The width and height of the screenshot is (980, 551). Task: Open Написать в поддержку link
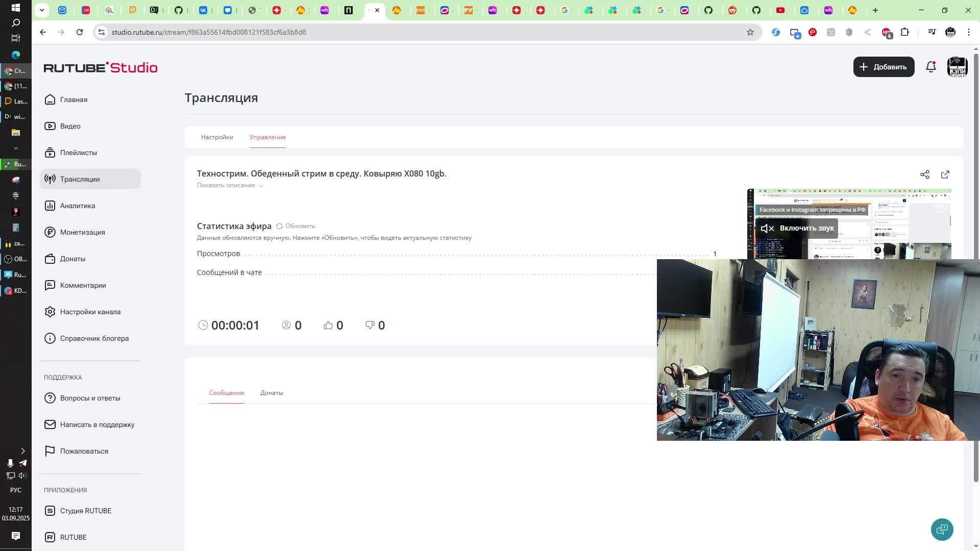tap(97, 424)
